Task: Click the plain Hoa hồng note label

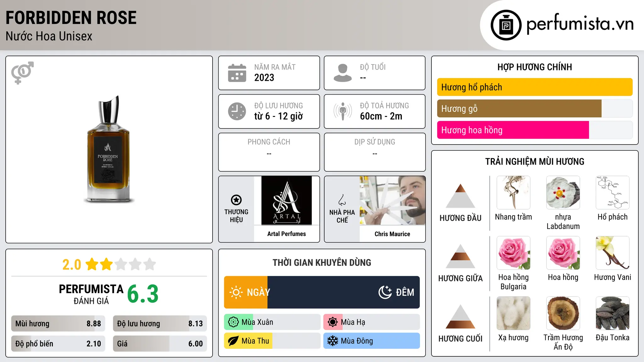Action: (563, 277)
